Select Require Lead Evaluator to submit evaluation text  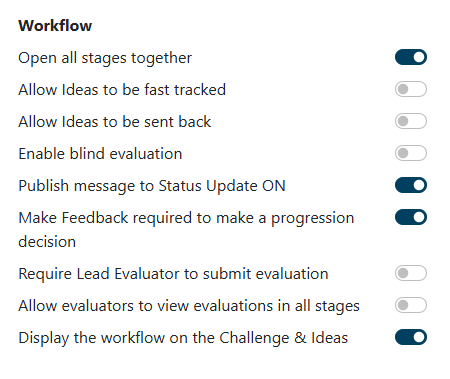tap(173, 274)
